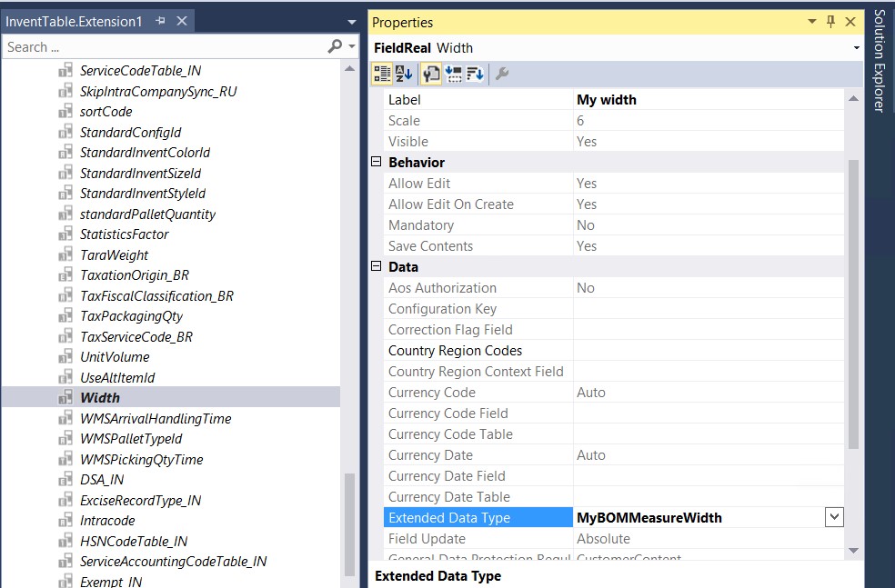
Task: Select the ExciseRecordType_IN field
Action: (140, 500)
